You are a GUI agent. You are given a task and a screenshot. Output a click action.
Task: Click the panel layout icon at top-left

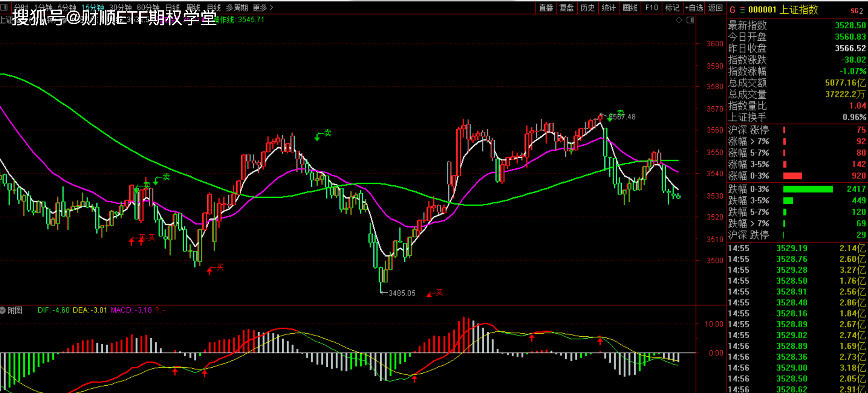click(4, 7)
